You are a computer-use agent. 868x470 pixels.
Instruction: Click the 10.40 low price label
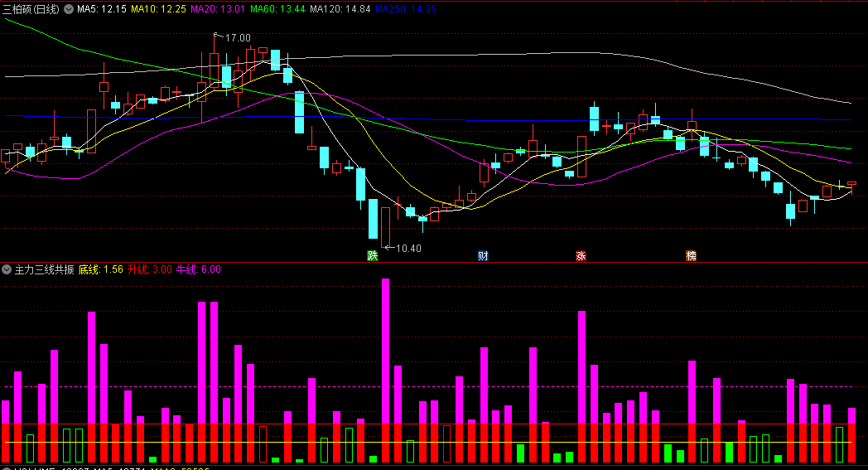pos(408,249)
